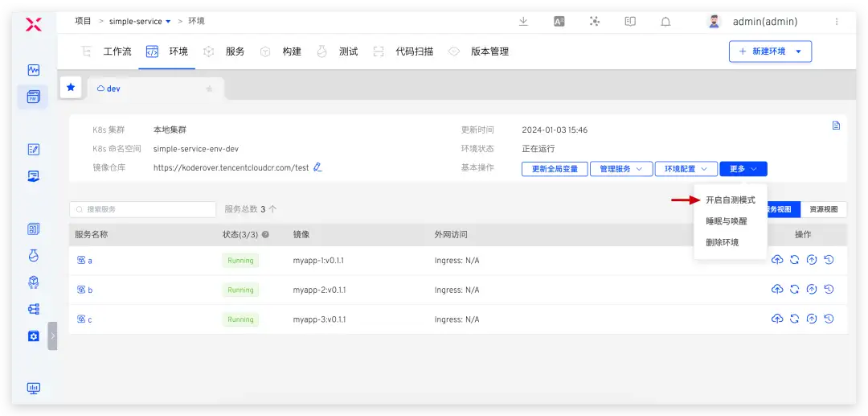Expand the 管理服务 dropdown
Image resolution: width=868 pixels, height=416 pixels.
coord(621,169)
